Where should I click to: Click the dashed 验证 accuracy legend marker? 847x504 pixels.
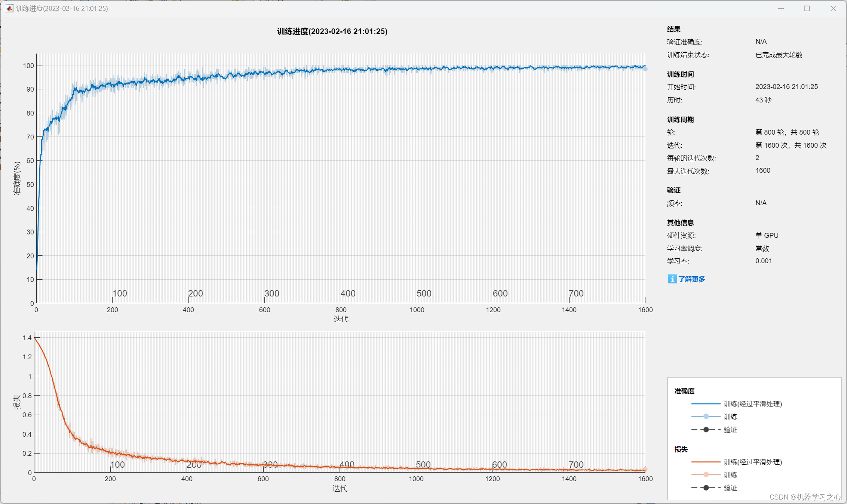[x=706, y=430]
